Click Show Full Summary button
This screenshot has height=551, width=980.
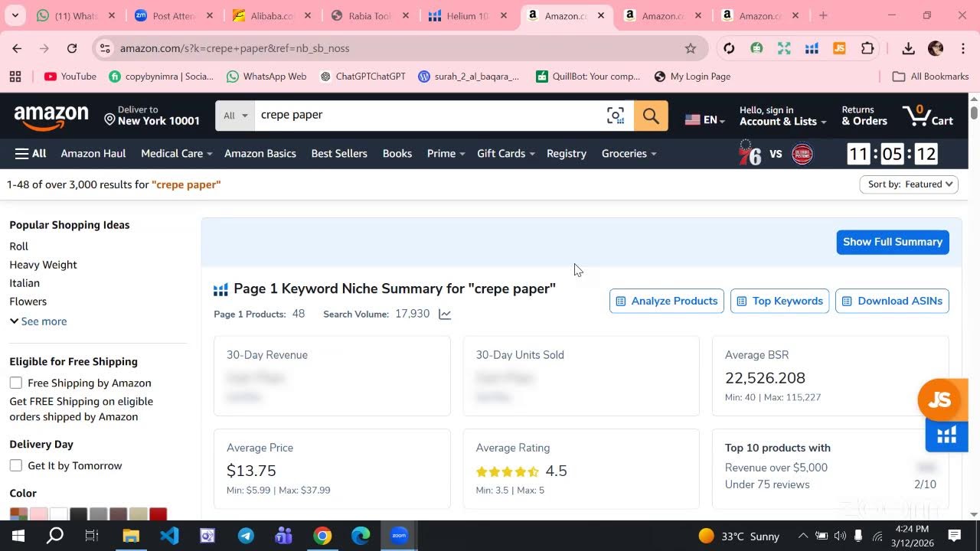tap(893, 242)
